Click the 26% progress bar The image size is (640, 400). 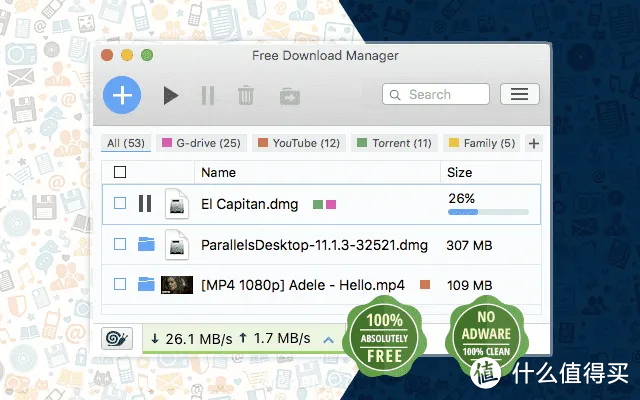coord(488,212)
